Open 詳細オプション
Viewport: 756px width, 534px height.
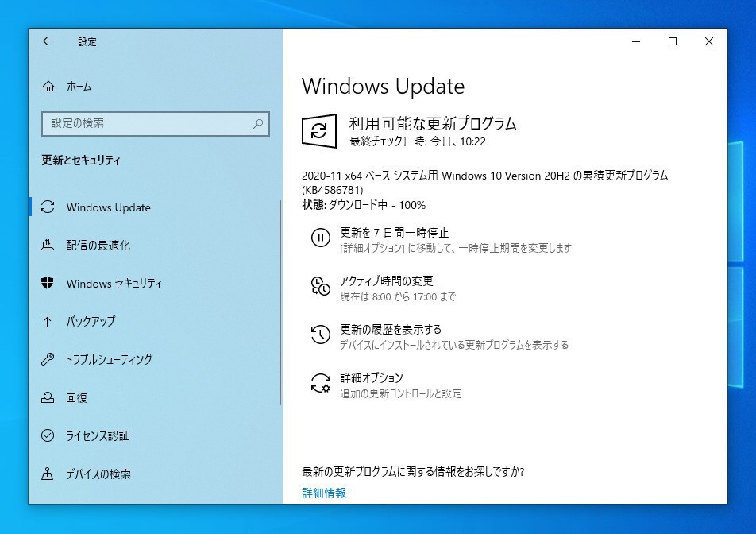pyautogui.click(x=372, y=377)
